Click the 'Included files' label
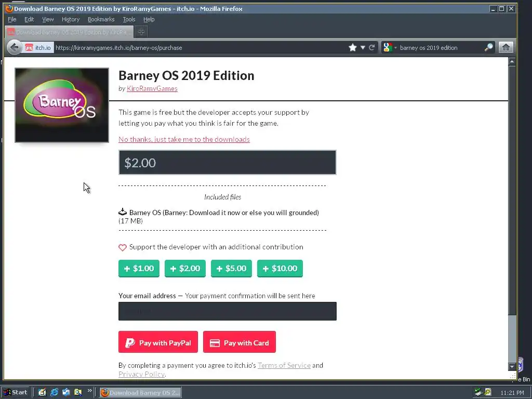This screenshot has width=532, height=399. [222, 197]
